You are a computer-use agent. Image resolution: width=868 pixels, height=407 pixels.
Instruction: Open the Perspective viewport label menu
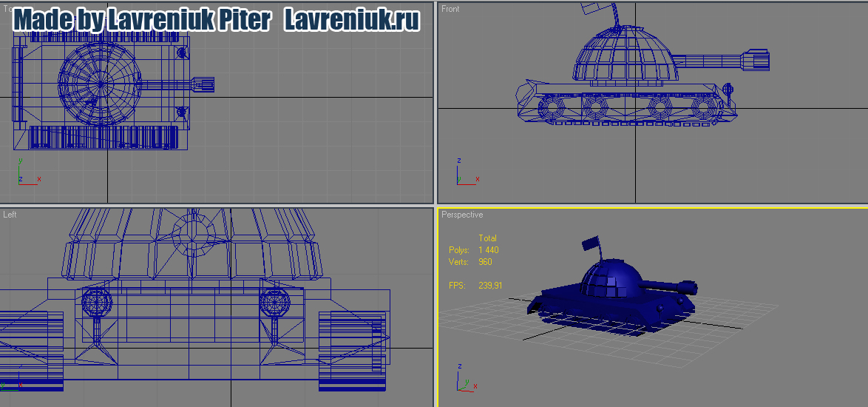[461, 215]
